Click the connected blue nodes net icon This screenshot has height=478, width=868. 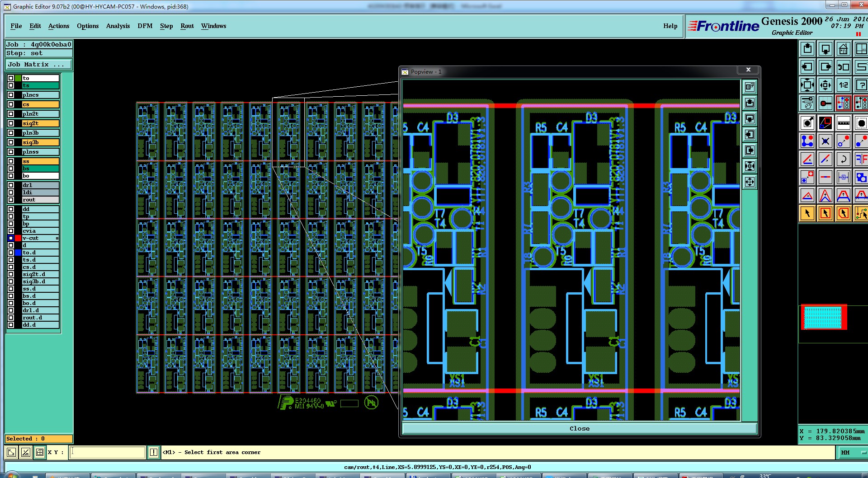[x=807, y=141]
